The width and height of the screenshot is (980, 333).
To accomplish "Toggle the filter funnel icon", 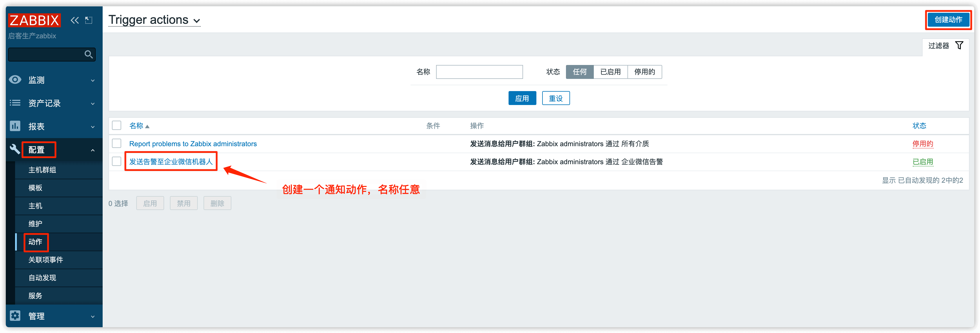I will 959,46.
